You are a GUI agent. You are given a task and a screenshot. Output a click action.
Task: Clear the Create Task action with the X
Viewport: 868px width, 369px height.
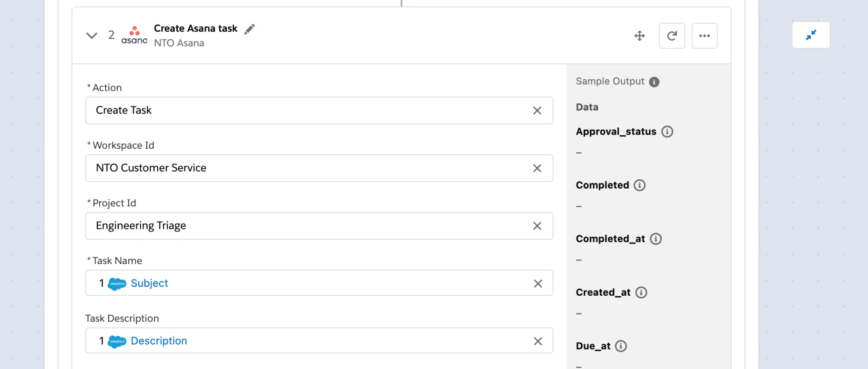[537, 111]
